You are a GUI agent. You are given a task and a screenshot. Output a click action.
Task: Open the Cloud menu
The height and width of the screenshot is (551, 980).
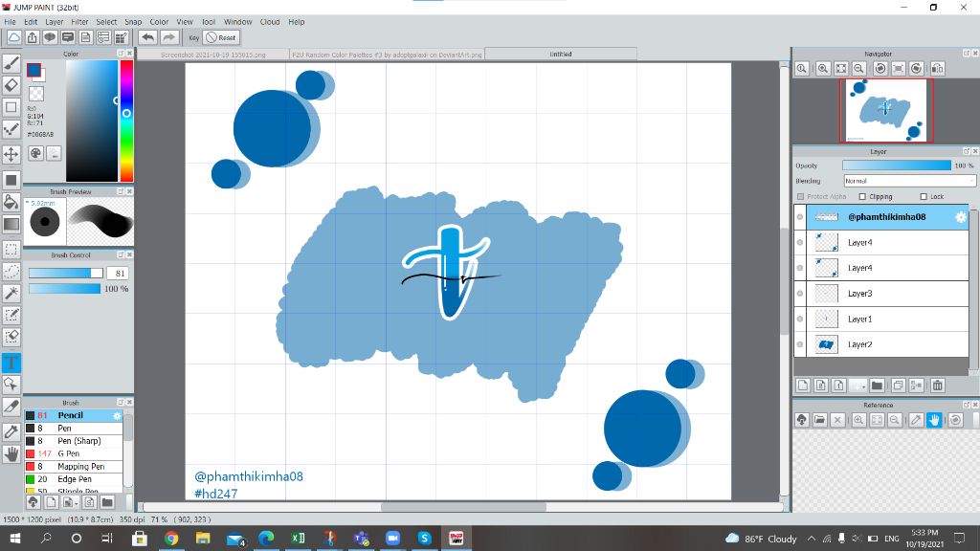tap(270, 22)
